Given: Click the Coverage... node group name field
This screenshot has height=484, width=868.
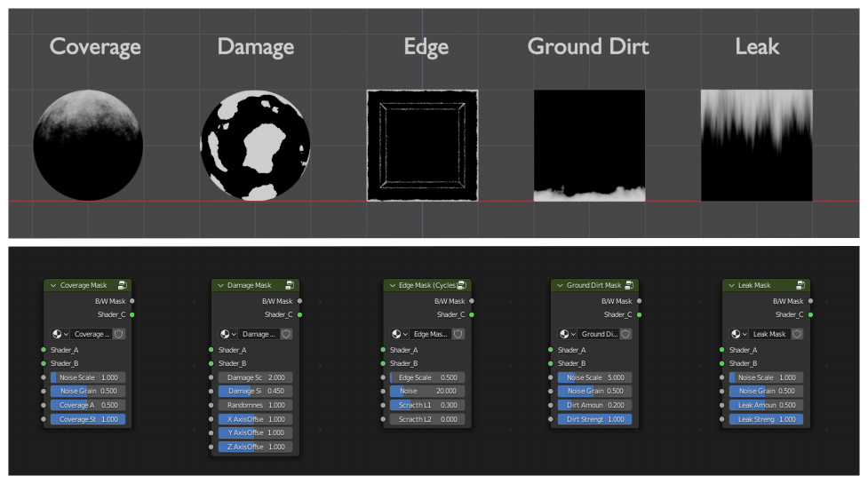Looking at the screenshot, I should [92, 334].
